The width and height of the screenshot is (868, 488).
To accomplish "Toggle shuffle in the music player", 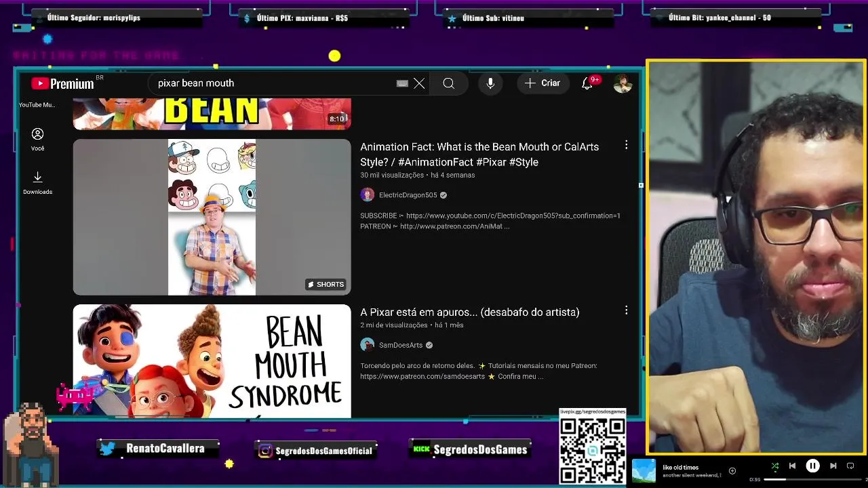I will (774, 466).
